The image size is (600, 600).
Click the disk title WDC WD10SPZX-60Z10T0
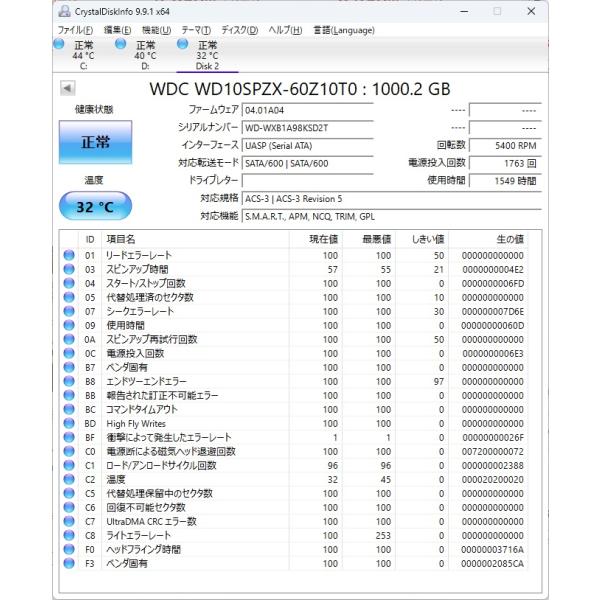tap(300, 89)
